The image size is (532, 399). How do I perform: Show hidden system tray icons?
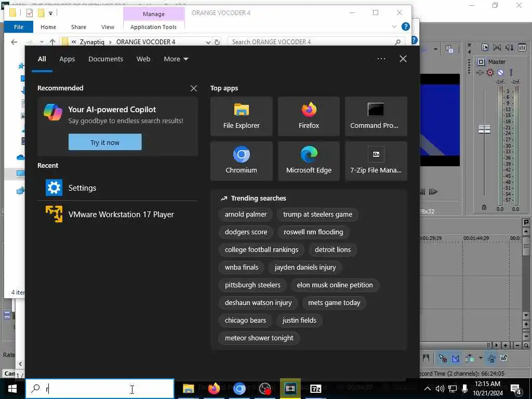[428, 389]
